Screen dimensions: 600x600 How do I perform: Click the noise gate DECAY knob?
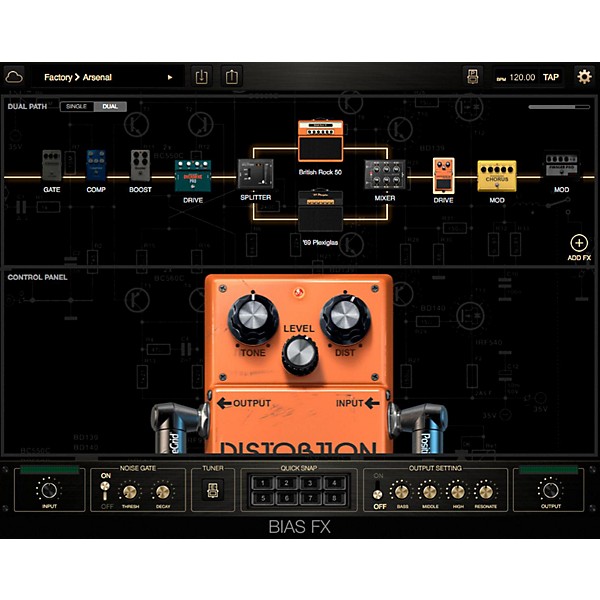tap(163, 492)
